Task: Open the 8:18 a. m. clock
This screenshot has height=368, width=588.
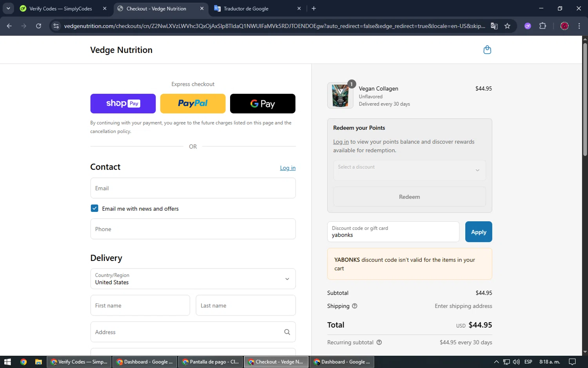Action: click(x=550, y=362)
